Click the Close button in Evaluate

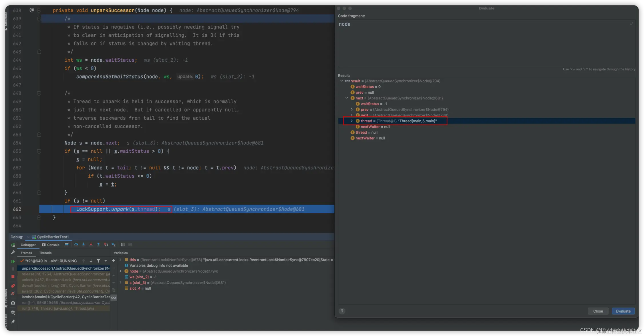pos(598,311)
